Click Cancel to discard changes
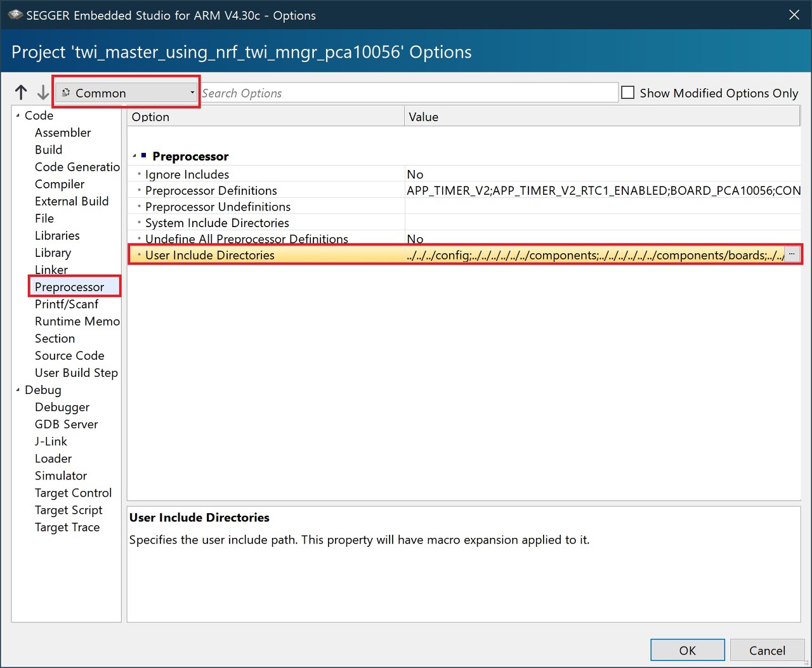812x668 pixels. pyautogui.click(x=767, y=650)
